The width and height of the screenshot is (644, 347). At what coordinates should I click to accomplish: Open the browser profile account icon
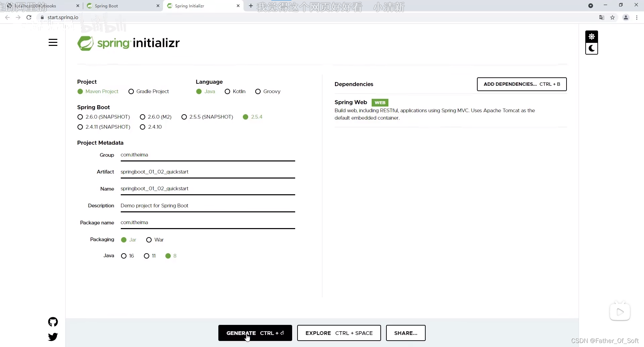[626, 17]
